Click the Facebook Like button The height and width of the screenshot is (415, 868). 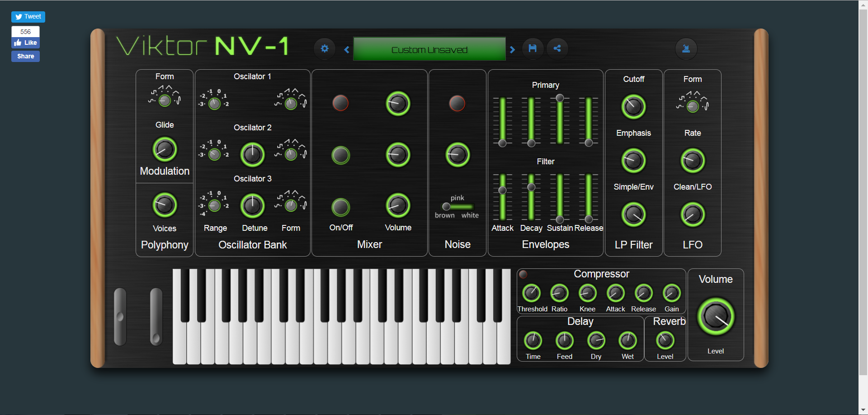26,43
